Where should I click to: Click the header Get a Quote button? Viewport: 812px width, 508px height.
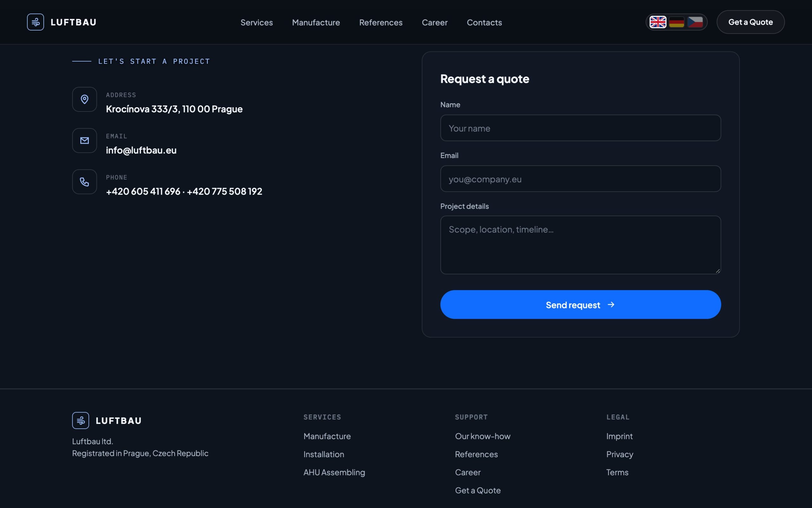pos(750,22)
